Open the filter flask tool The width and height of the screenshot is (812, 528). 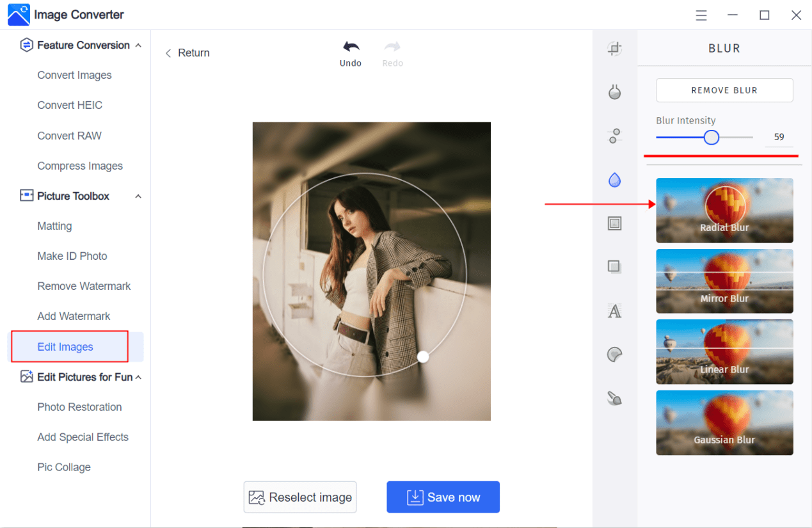614,92
